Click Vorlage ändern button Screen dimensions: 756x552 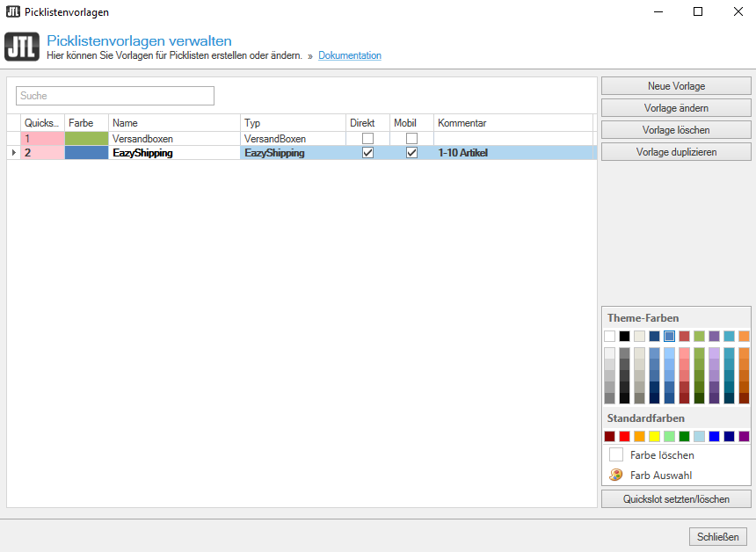click(x=676, y=107)
